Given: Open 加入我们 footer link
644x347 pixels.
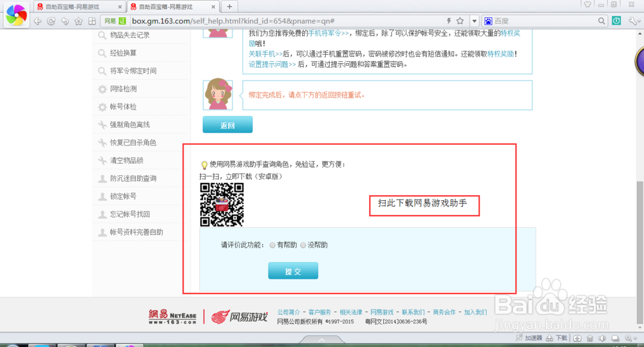Looking at the screenshot, I should tap(475, 312).
